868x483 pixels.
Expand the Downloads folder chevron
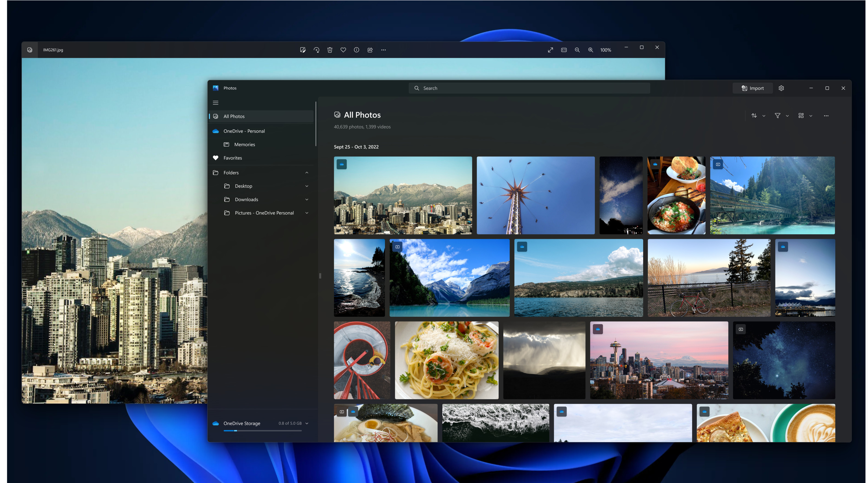click(306, 199)
